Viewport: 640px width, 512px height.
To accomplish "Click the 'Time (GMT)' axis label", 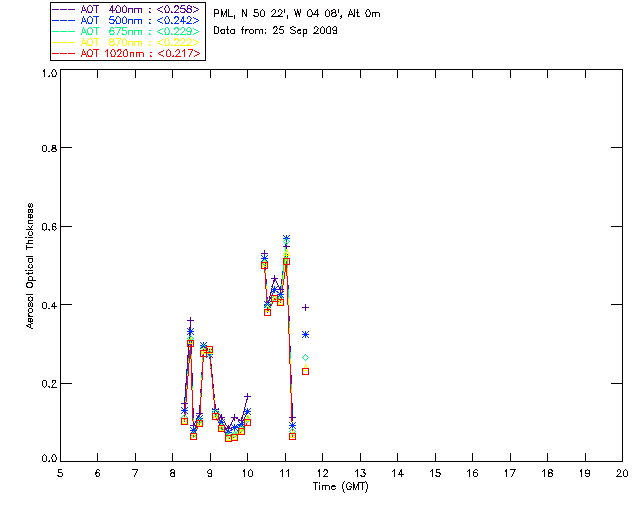I will click(x=341, y=487).
